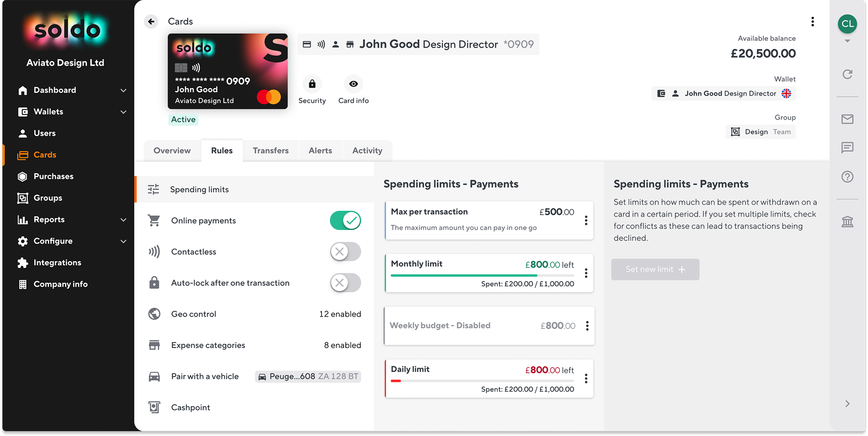Turn on Auto-lock after one transaction
The width and height of the screenshot is (868, 436).
[x=345, y=283]
